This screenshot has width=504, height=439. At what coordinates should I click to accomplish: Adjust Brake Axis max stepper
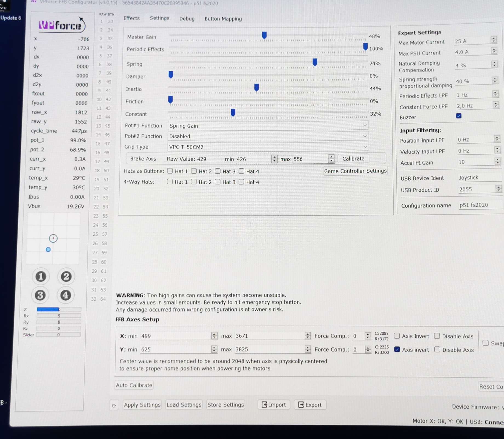coord(331,159)
